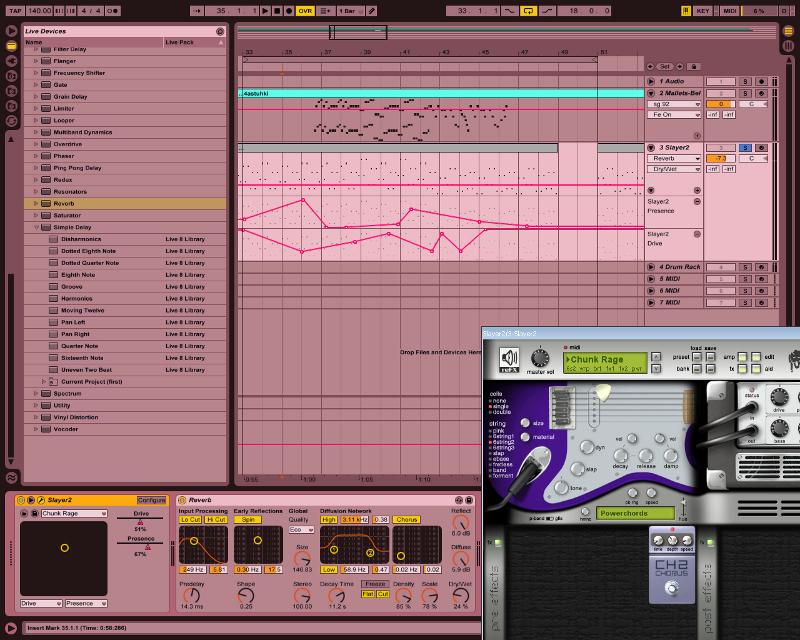Toggle the Punch-Out switch
The width and height of the screenshot is (800, 640).
tap(547, 11)
